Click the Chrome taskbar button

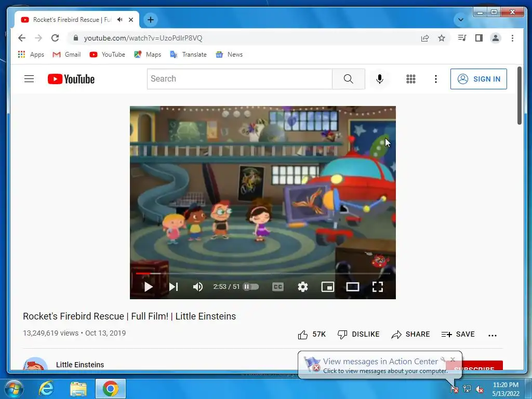coord(111,389)
